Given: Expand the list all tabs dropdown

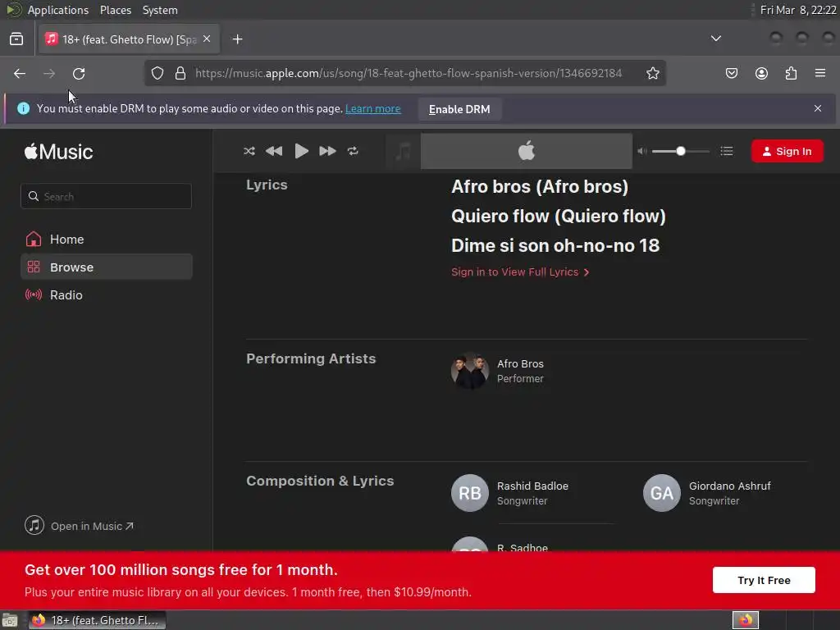Looking at the screenshot, I should 715,39.
